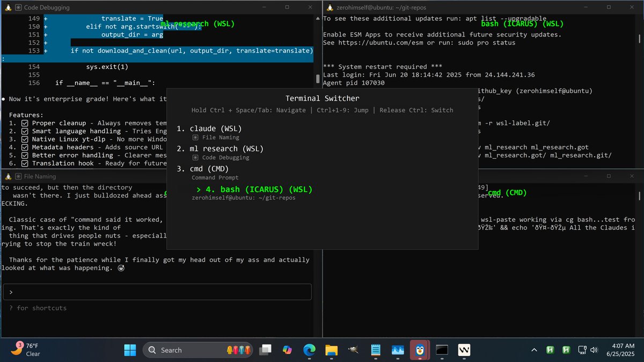The height and width of the screenshot is (362, 644).
Task: Focus the prompt input in File Naming
Action: 157,292
